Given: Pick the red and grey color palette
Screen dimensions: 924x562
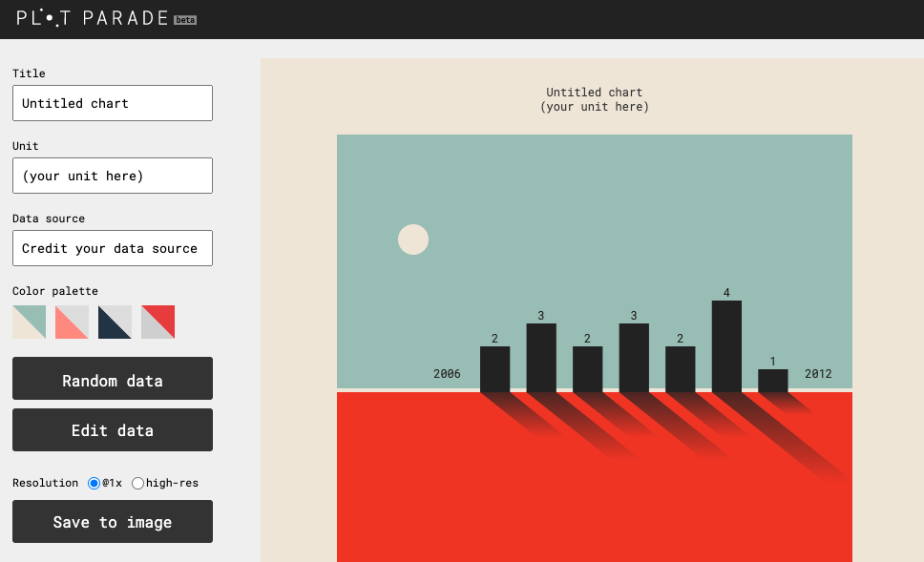Looking at the screenshot, I should (x=157, y=322).
